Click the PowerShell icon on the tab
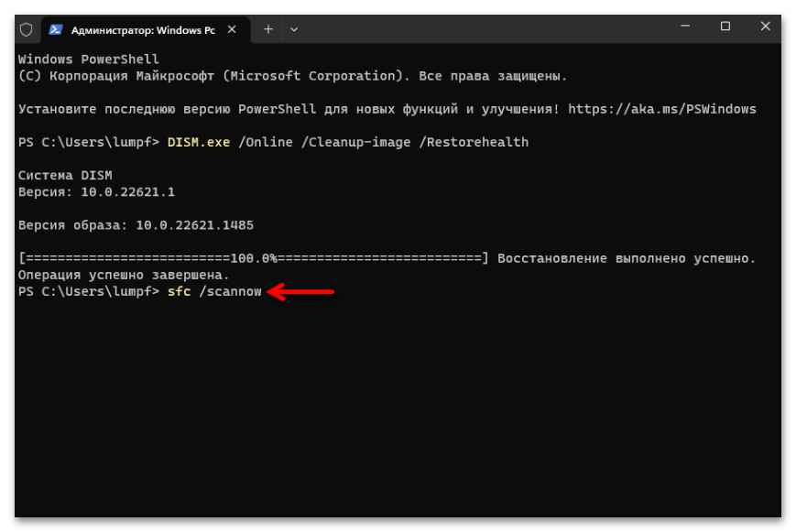The image size is (796, 532). (55, 30)
